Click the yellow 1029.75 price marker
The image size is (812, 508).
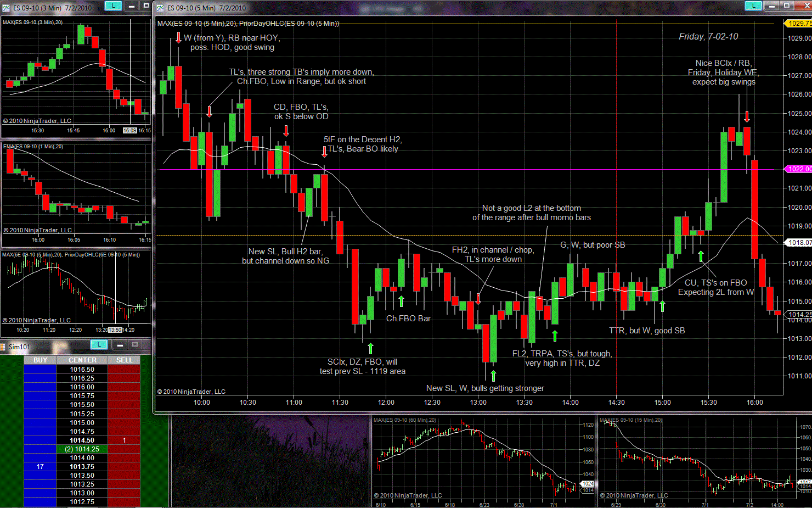798,24
